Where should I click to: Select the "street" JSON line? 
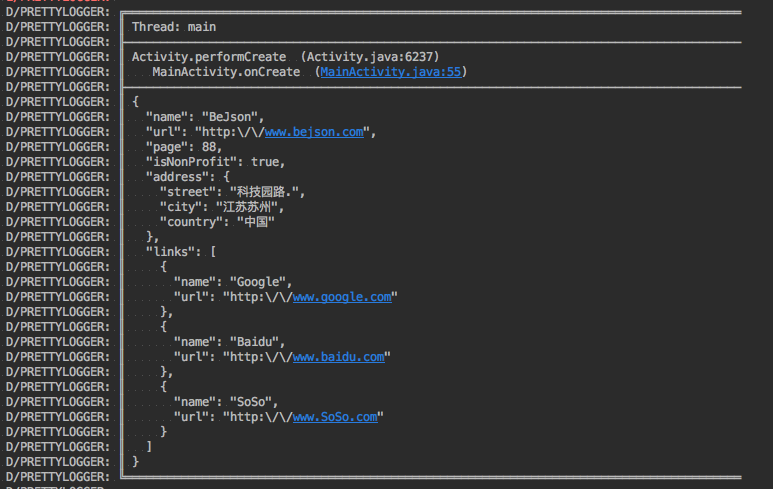(224, 192)
